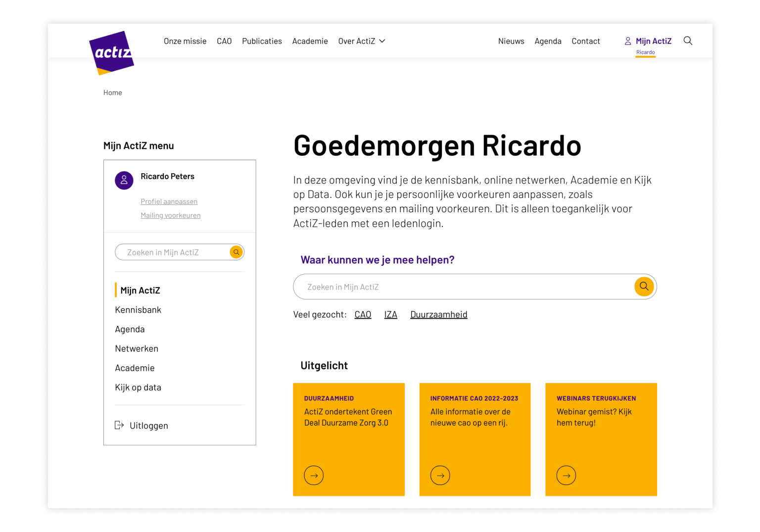Click the search icon in main search bar

pyautogui.click(x=644, y=286)
